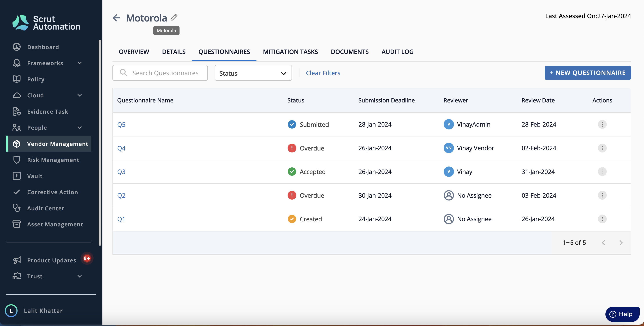
Task: Click the Questionnaire Name column header
Action: pyautogui.click(x=145, y=100)
